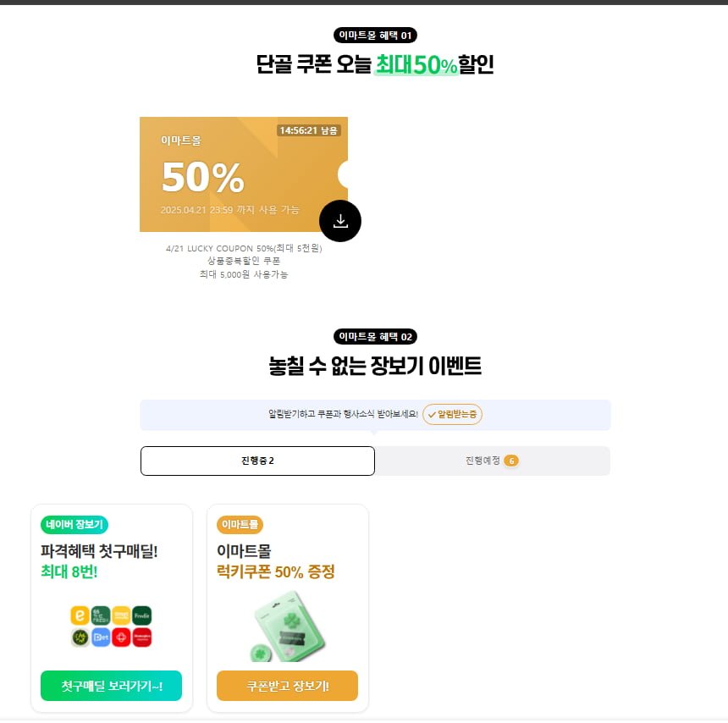
Task: Switch to the 진행중 2 tab
Action: point(257,461)
